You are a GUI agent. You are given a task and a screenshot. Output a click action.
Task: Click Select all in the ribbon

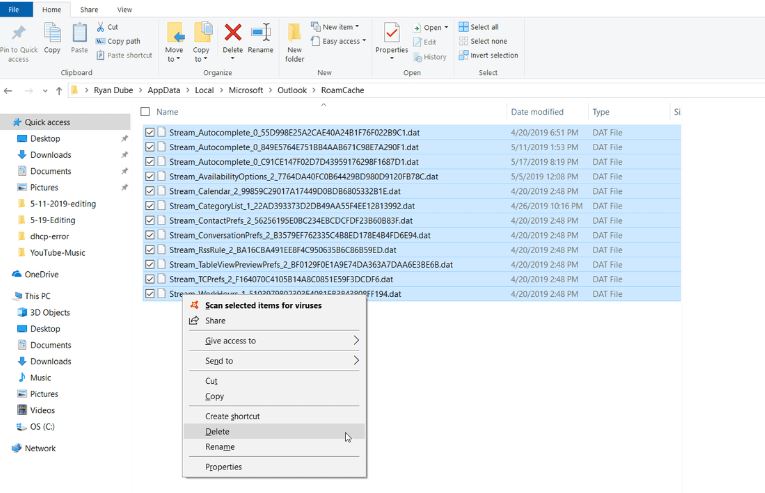(x=479, y=27)
